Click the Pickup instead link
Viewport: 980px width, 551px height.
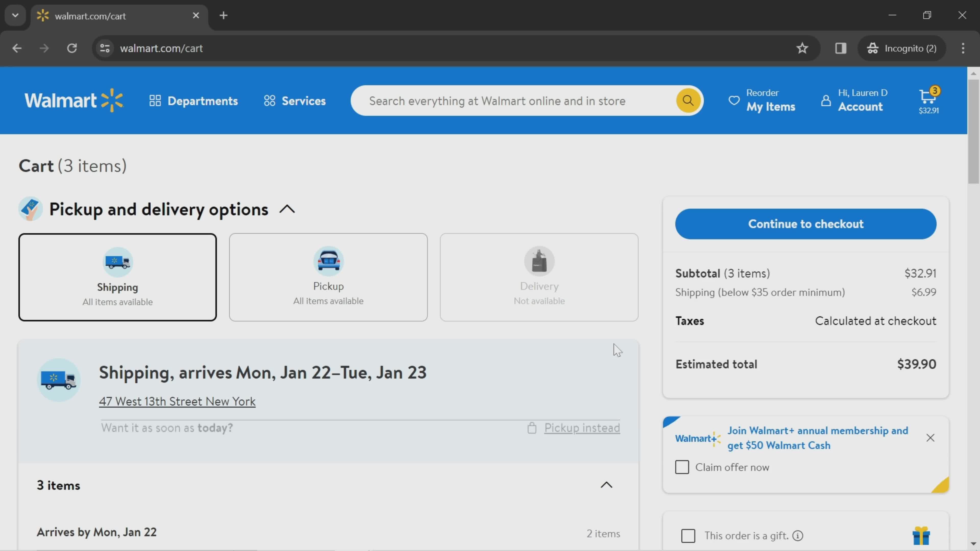[582, 428]
